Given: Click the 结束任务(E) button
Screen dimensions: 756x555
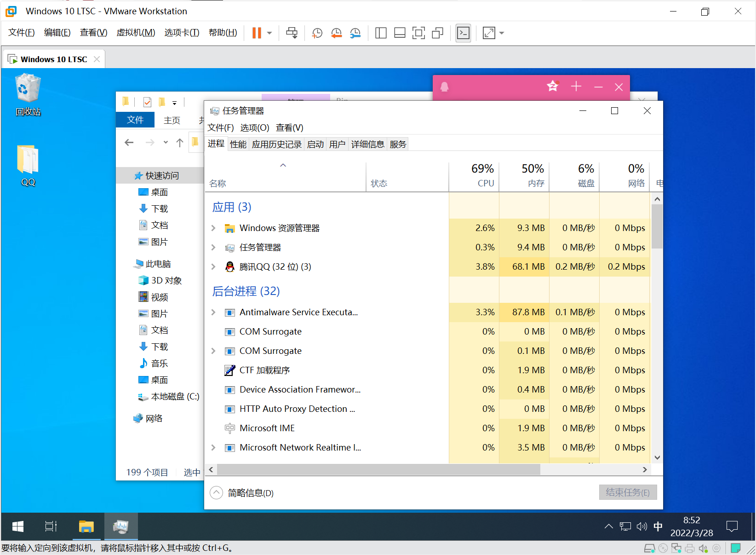Looking at the screenshot, I should click(x=628, y=492).
